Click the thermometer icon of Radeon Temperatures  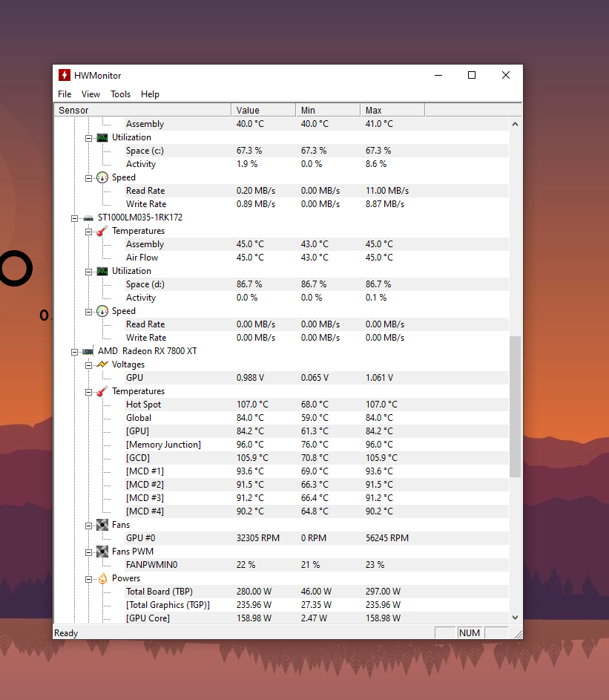pyautogui.click(x=102, y=391)
